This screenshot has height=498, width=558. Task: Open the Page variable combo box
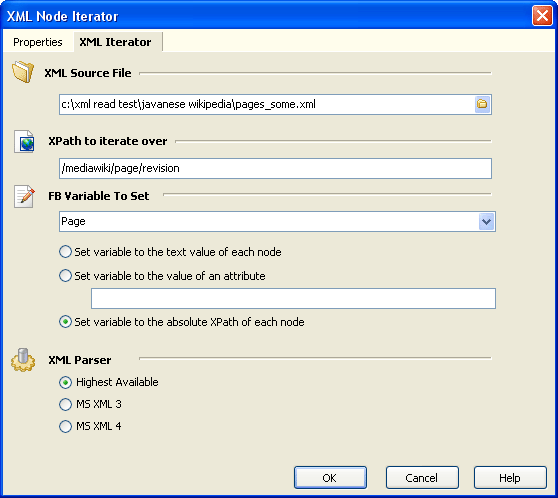click(277, 221)
